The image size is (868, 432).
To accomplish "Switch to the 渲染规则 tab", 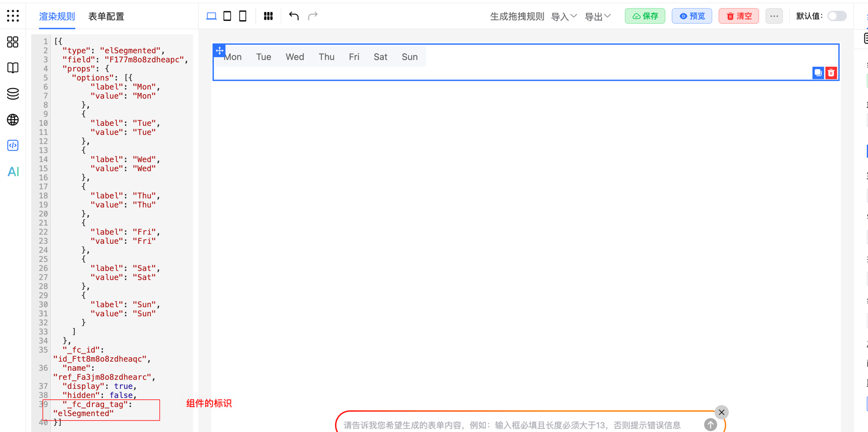I will click(x=57, y=17).
